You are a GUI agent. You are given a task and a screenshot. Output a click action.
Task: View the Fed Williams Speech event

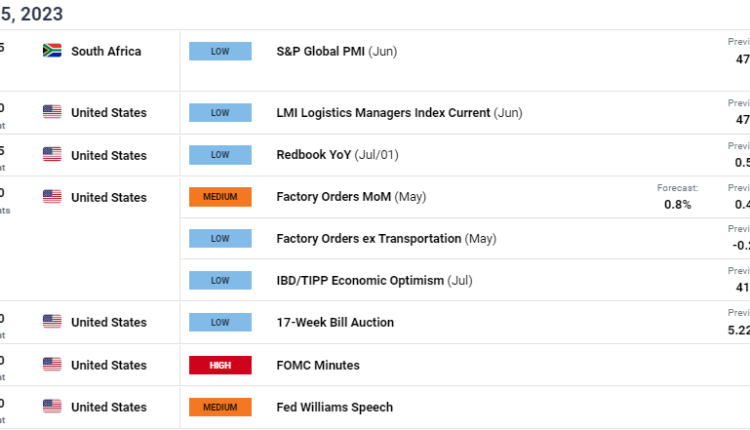tap(334, 407)
